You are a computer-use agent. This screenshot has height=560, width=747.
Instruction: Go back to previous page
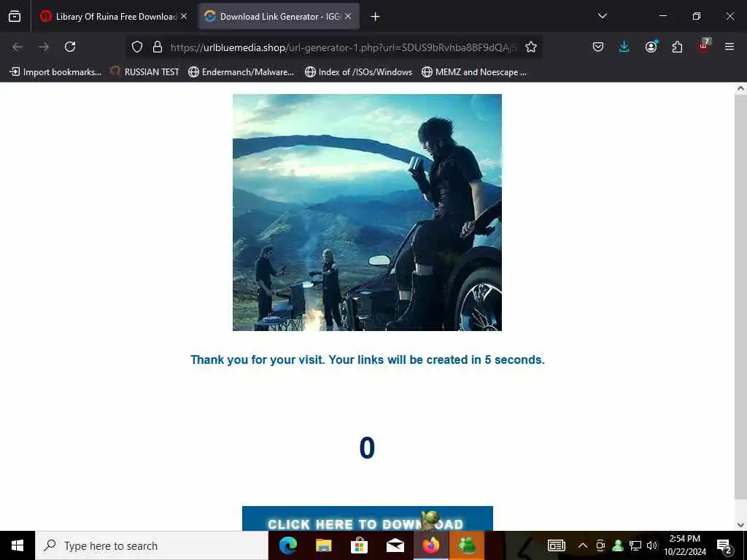pyautogui.click(x=18, y=47)
